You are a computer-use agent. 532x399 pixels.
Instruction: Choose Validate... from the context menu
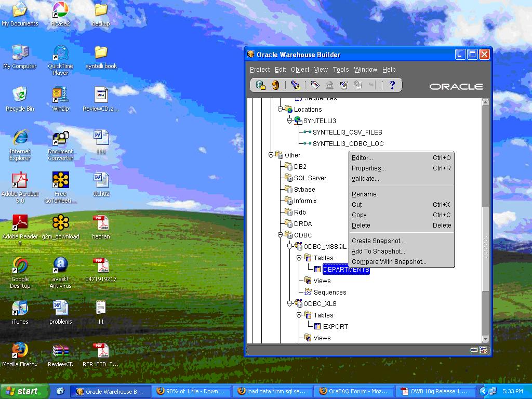pos(365,179)
